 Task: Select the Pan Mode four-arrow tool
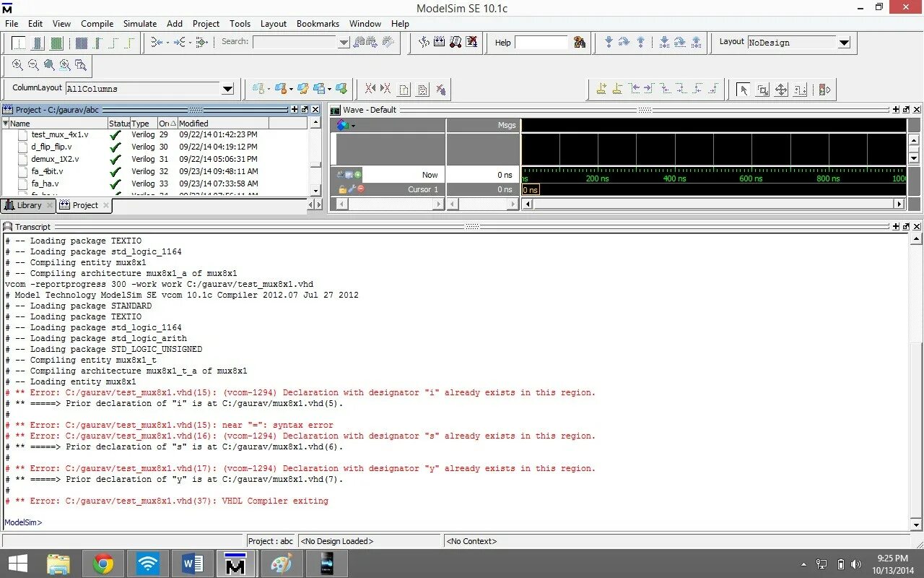(x=781, y=90)
